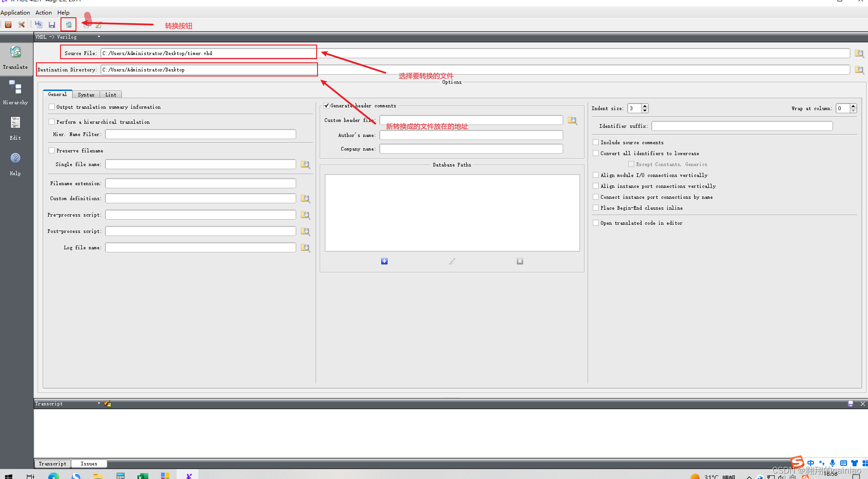
Task: Open Calculator from the Windows taskbar
Action: [x=121, y=476]
